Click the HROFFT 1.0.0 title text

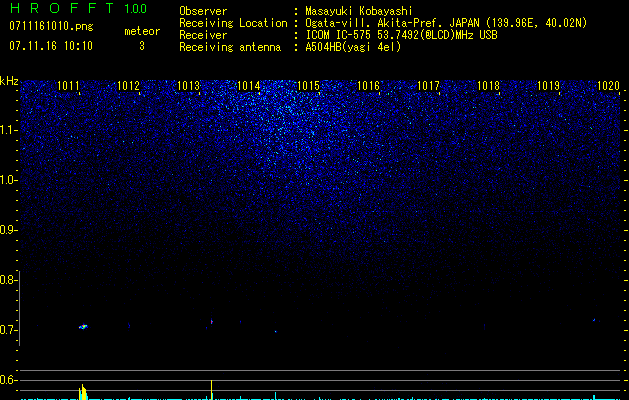click(x=78, y=8)
